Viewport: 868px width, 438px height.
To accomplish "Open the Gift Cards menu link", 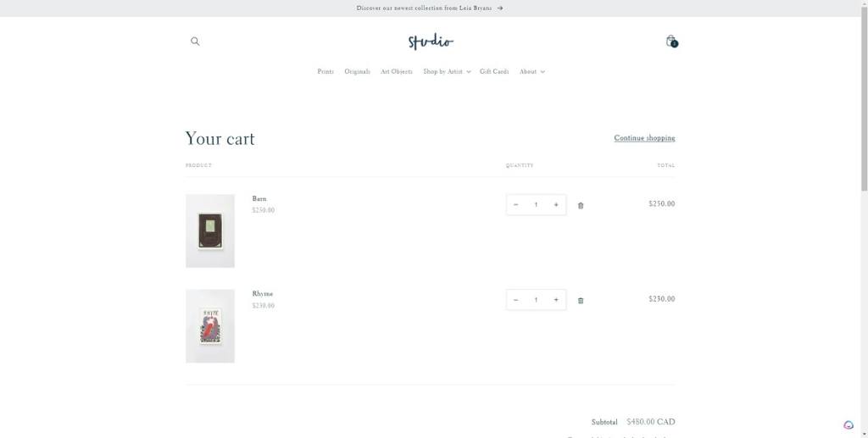I will (x=494, y=71).
